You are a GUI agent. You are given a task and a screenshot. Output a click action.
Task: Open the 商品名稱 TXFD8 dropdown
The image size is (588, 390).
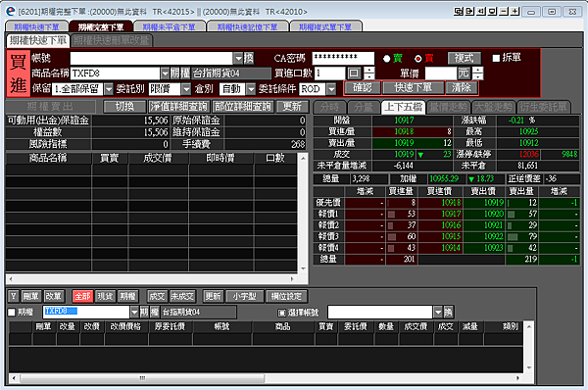tap(165, 73)
